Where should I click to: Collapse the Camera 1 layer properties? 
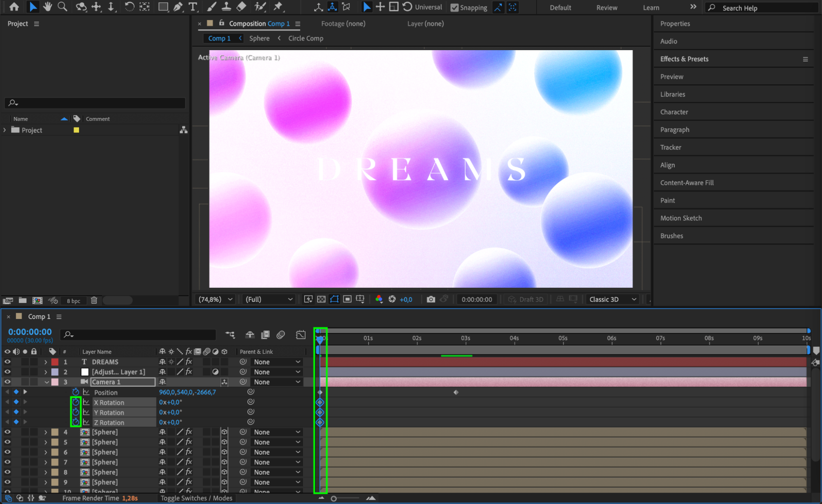46,382
